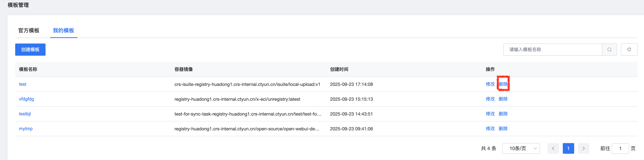Open the testbjl template link

(25, 114)
